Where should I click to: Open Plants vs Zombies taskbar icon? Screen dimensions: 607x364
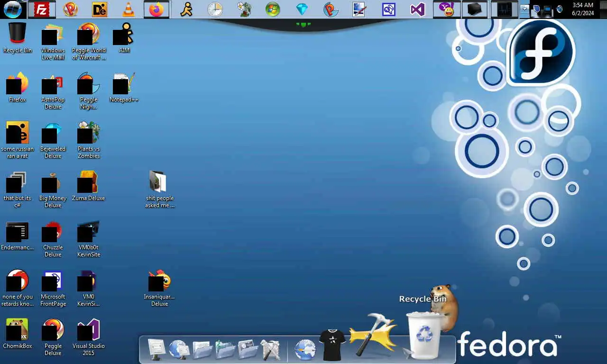(x=244, y=9)
